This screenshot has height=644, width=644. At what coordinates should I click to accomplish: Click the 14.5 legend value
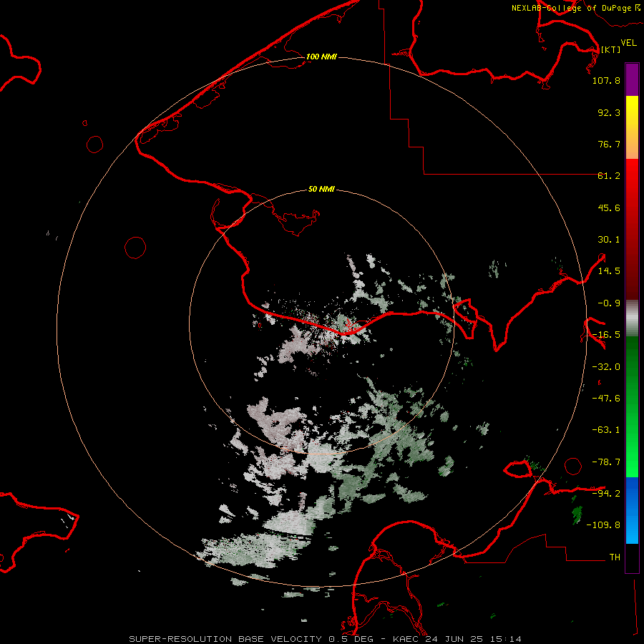point(609,271)
